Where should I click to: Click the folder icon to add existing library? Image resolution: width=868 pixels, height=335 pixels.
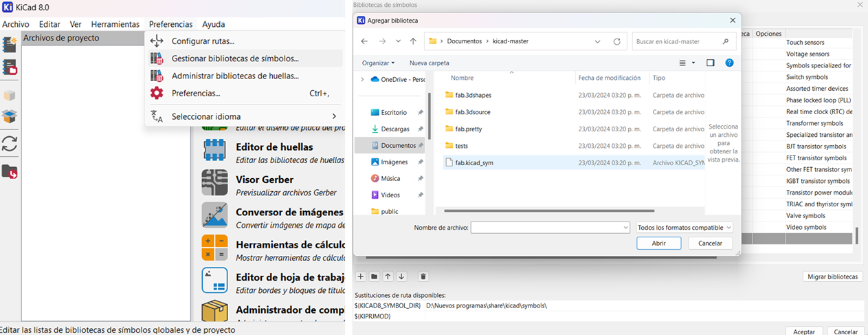point(374,277)
